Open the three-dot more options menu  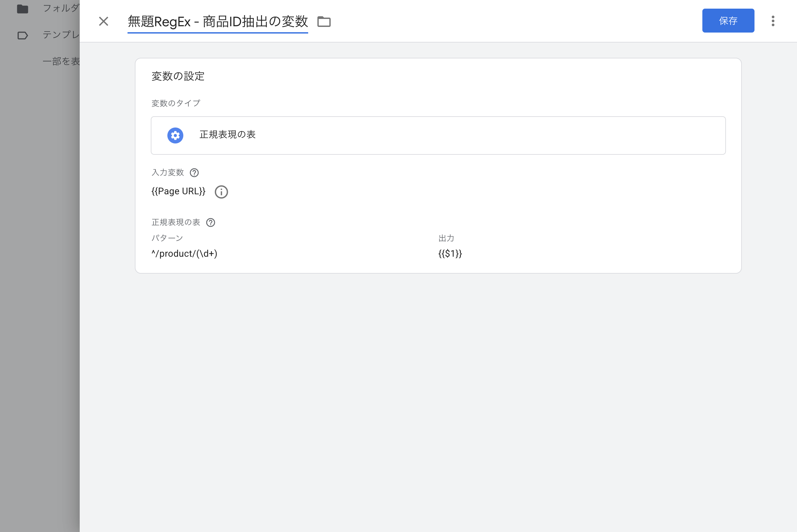772,21
